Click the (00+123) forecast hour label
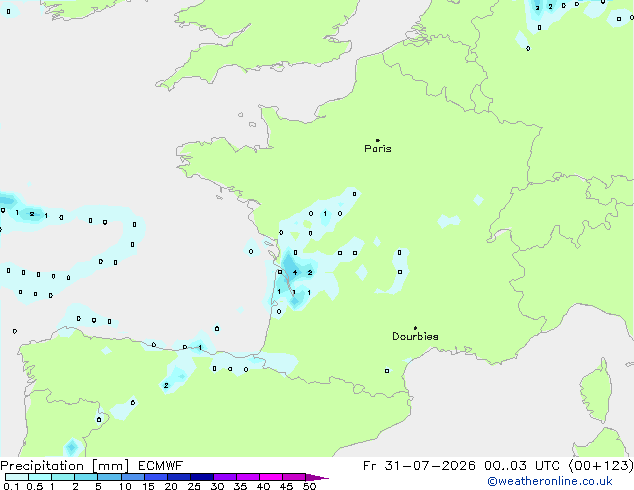The height and width of the screenshot is (490, 634). pyautogui.click(x=601, y=466)
